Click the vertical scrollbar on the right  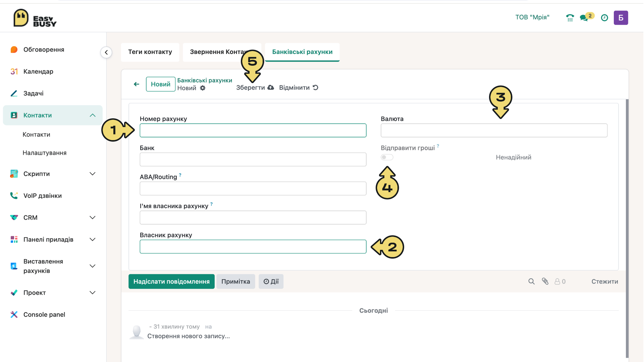pyautogui.click(x=627, y=228)
